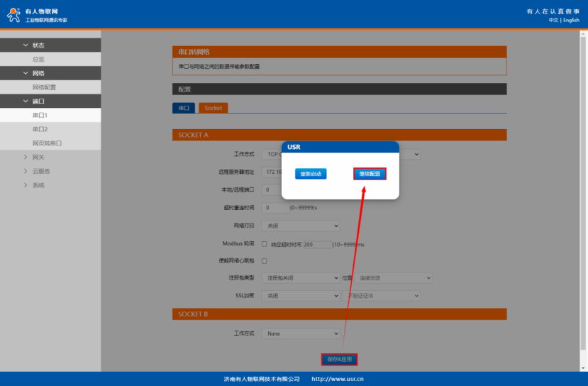Collapse the 状态 section chevron
The width and height of the screenshot is (588, 386).
pyautogui.click(x=26, y=45)
